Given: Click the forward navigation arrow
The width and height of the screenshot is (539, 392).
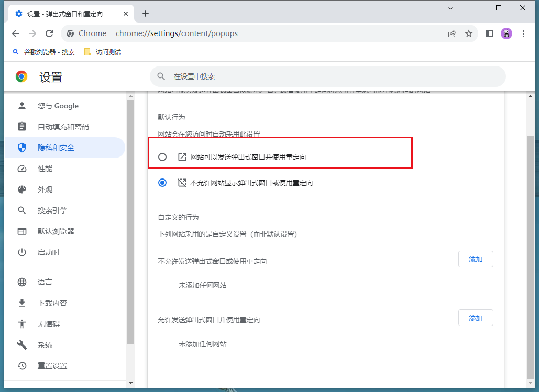Looking at the screenshot, I should click(x=32, y=33).
